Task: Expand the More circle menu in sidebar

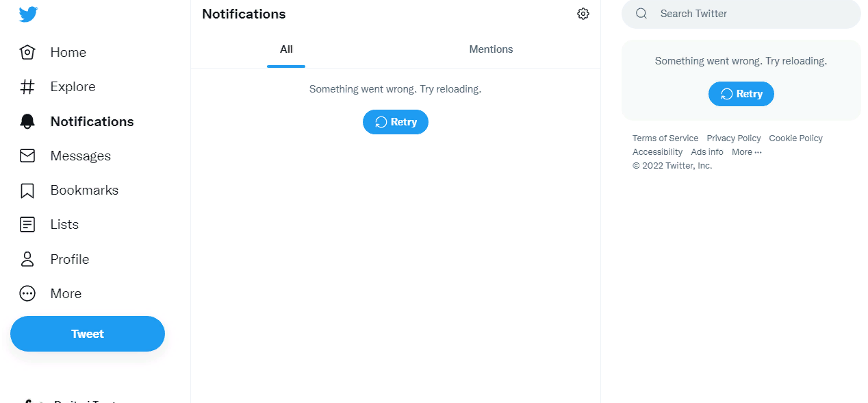Action: (x=27, y=293)
